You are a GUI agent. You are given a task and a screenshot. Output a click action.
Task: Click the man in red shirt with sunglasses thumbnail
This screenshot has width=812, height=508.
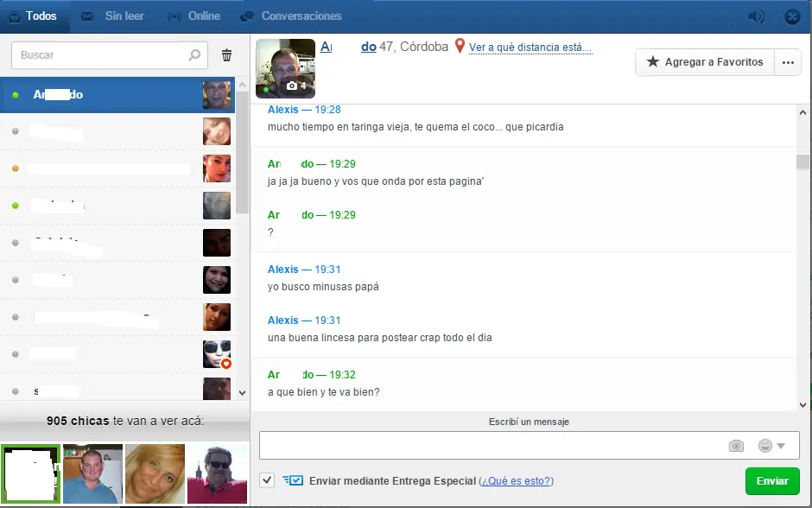coord(217,473)
